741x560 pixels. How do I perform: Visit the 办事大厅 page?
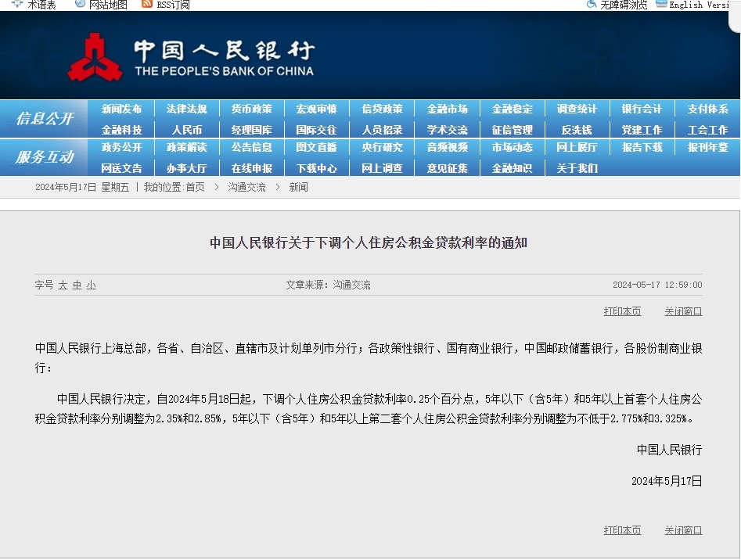point(187,168)
